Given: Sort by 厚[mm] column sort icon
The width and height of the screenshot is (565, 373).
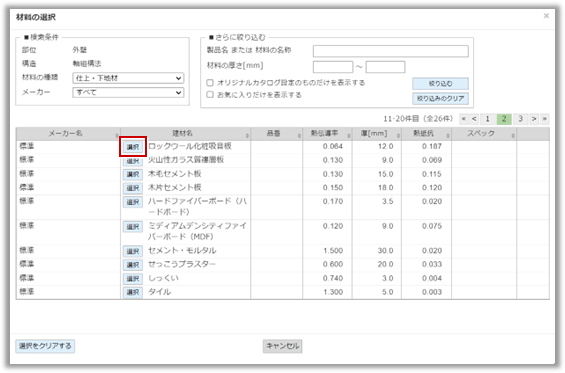Looking at the screenshot, I should 398,136.
